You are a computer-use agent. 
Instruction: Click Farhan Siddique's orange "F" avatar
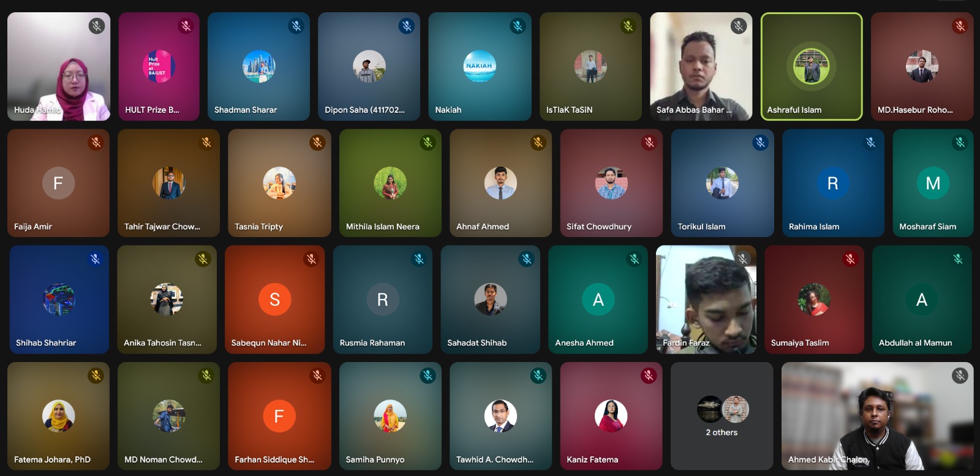coord(279,416)
